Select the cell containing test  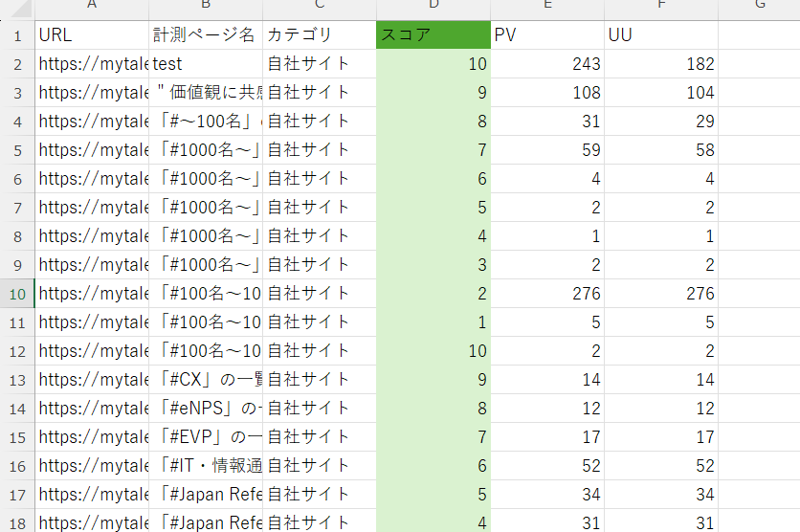(x=205, y=64)
